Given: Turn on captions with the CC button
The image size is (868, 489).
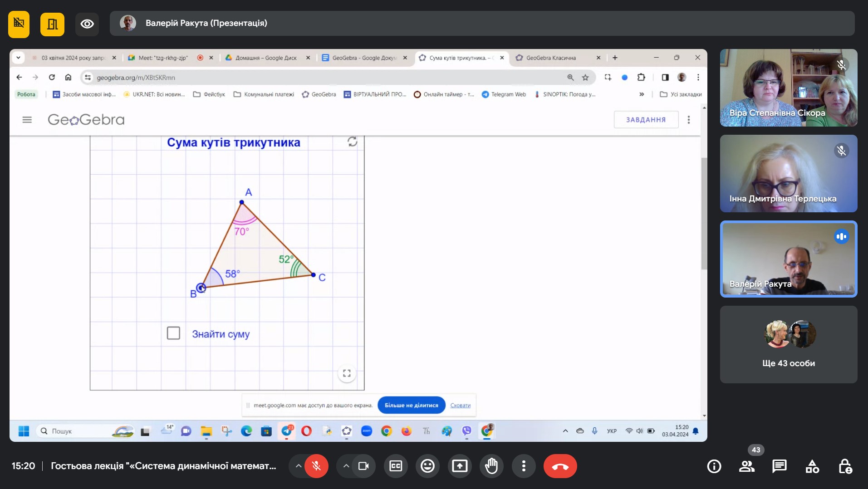Looking at the screenshot, I should 396,466.
